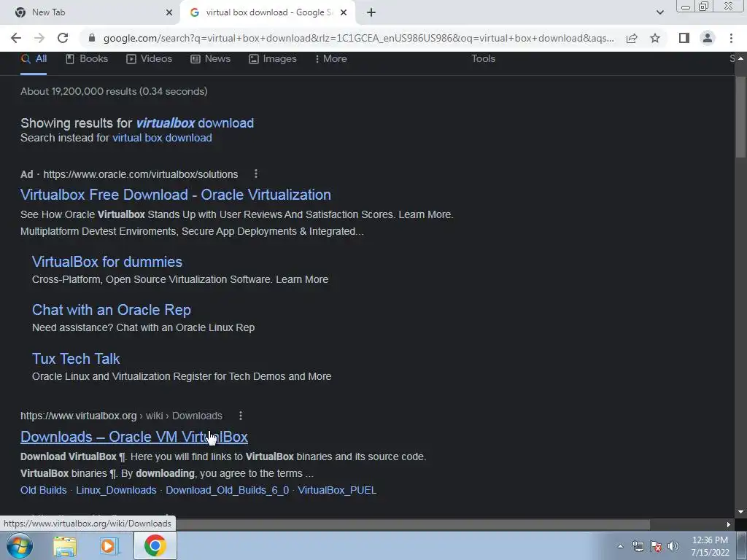This screenshot has height=560, width=747.
Task: Click the ad URL oracle.com/virtualbox/solutions
Action: pos(141,174)
